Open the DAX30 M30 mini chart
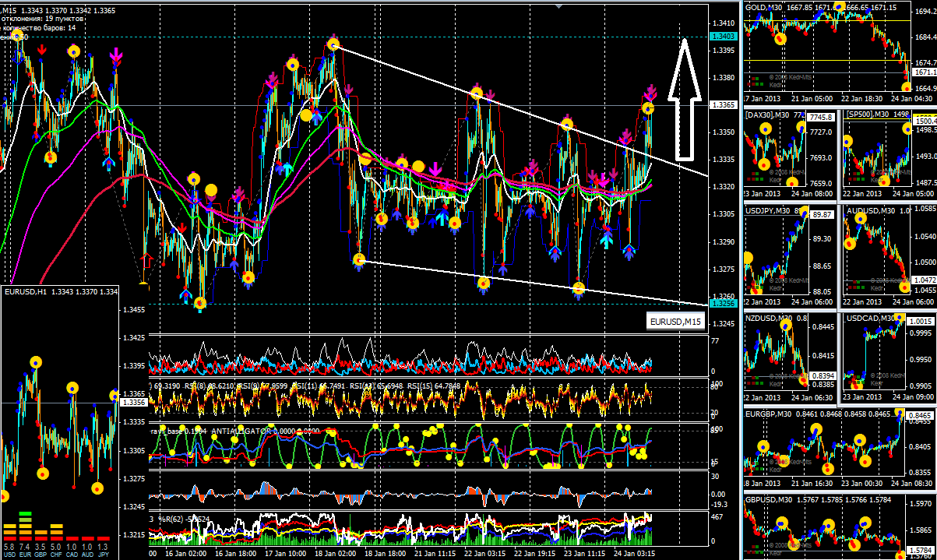The width and height of the screenshot is (937, 560). coord(788,152)
